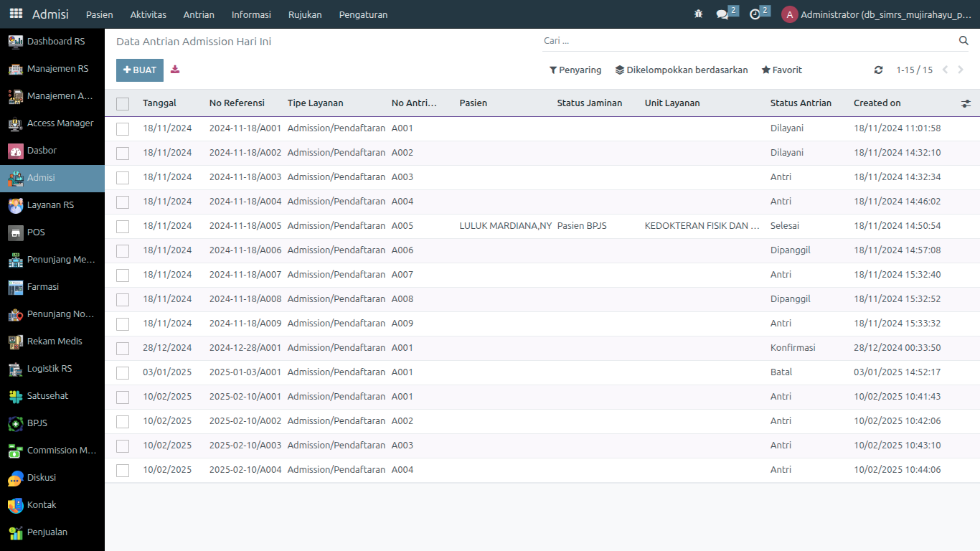Click the BUAT button
The height and width of the screenshot is (551, 980).
(x=140, y=70)
